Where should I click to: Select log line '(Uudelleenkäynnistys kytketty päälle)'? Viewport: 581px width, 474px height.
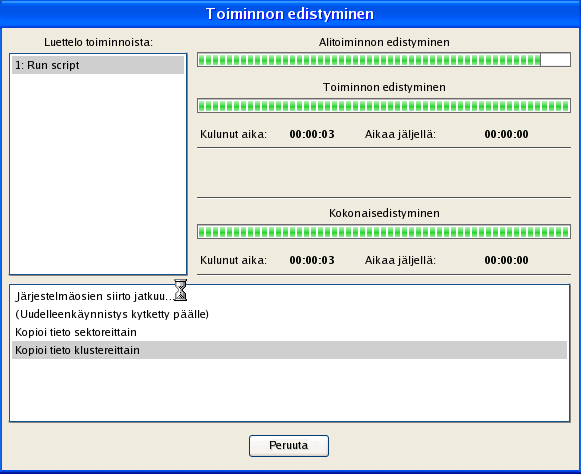pos(289,314)
